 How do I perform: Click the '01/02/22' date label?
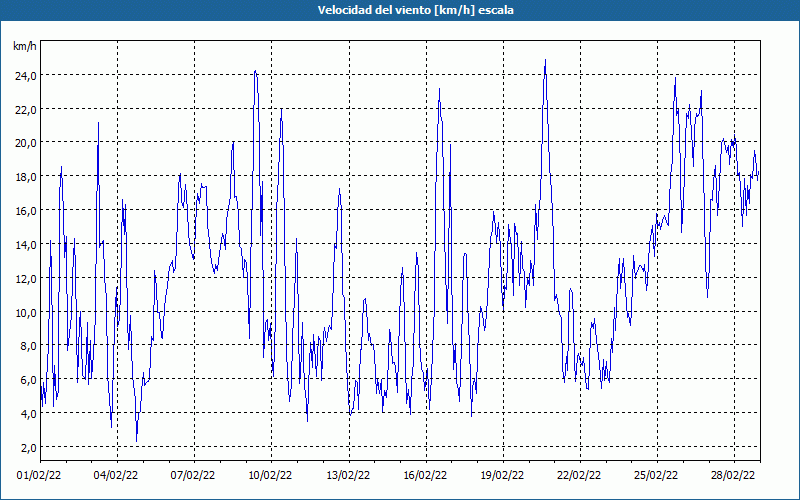click(39, 475)
